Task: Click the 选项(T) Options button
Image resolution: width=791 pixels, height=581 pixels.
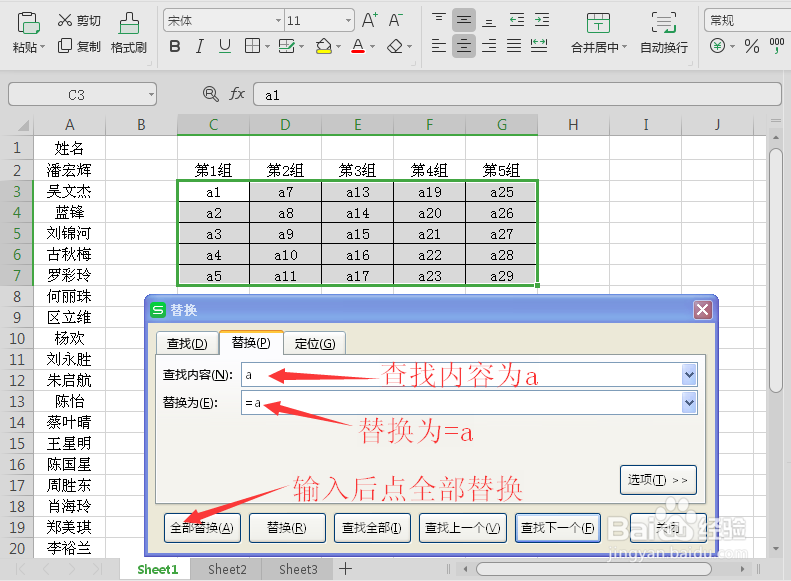Action: [658, 480]
